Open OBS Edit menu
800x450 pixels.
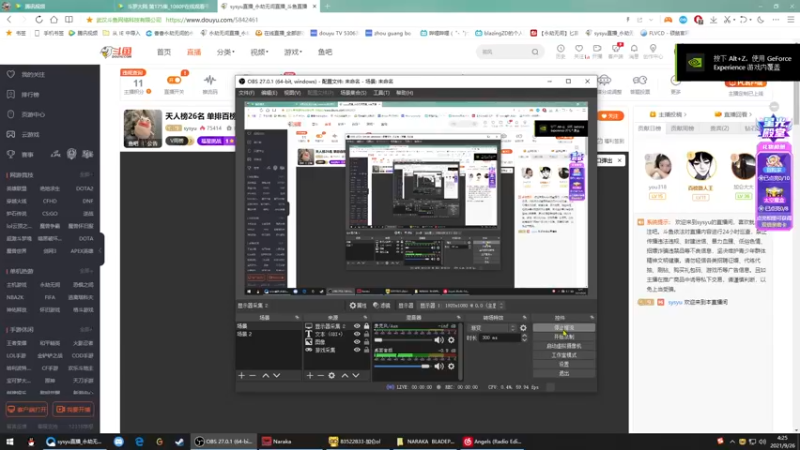click(x=269, y=93)
